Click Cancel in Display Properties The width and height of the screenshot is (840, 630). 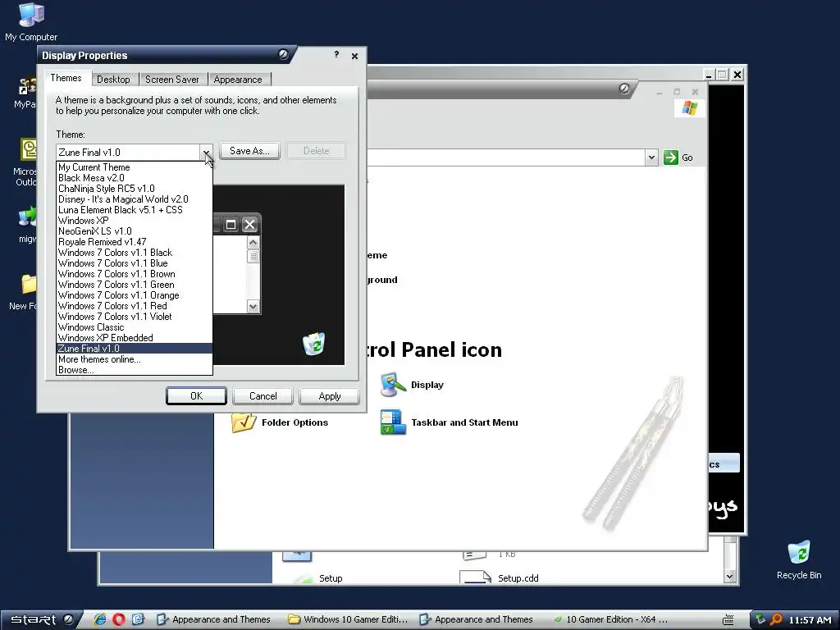point(263,396)
